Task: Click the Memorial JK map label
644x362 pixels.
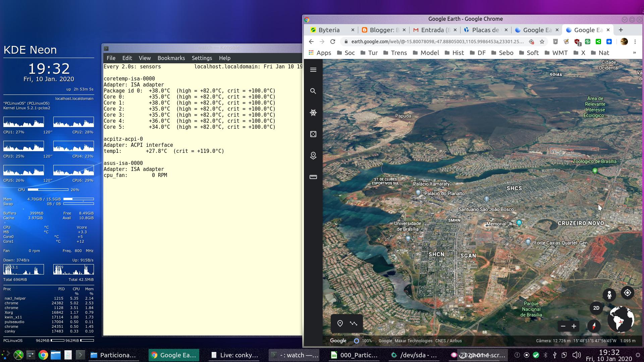Action: point(499,224)
